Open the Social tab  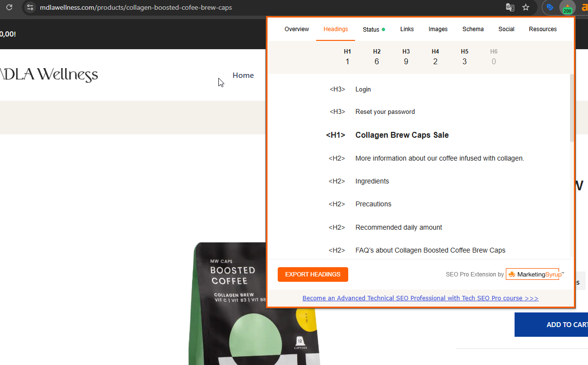[506, 29]
